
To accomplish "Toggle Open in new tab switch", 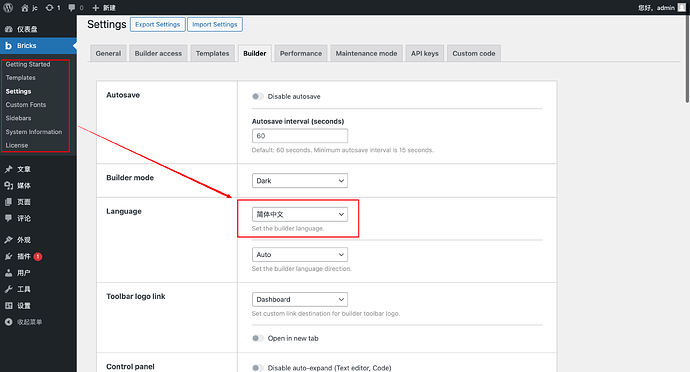I will (x=257, y=338).
